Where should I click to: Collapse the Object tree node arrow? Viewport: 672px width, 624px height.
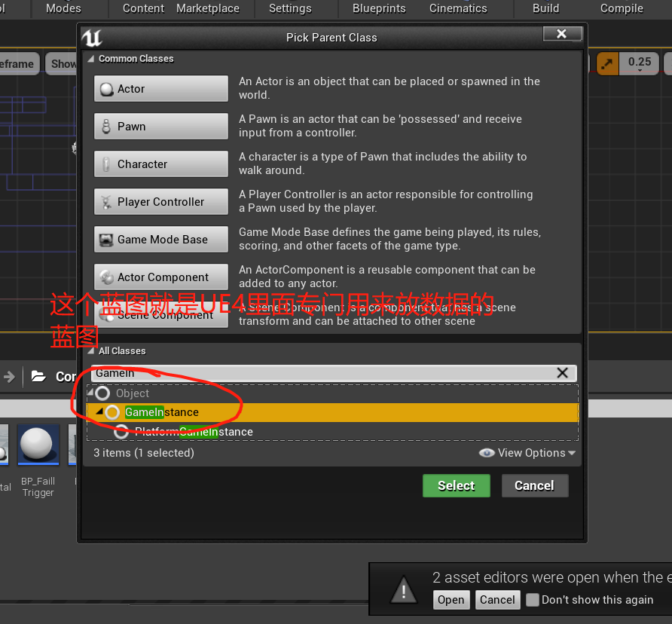point(90,392)
